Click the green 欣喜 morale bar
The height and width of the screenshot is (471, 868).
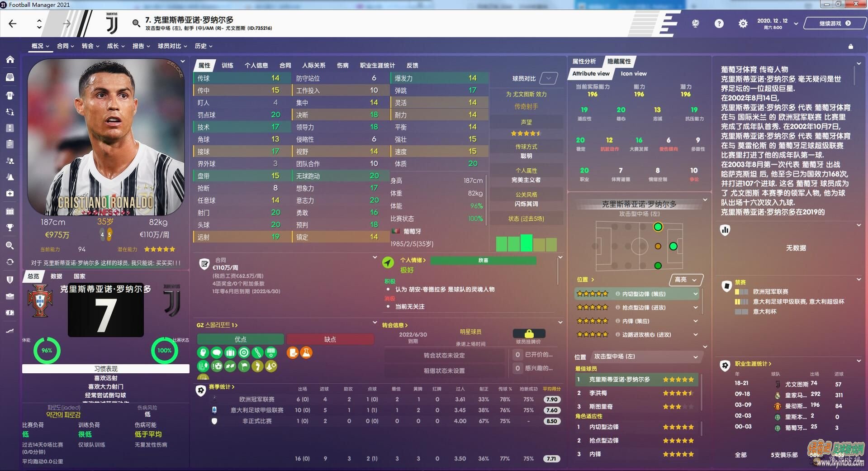coord(483,261)
